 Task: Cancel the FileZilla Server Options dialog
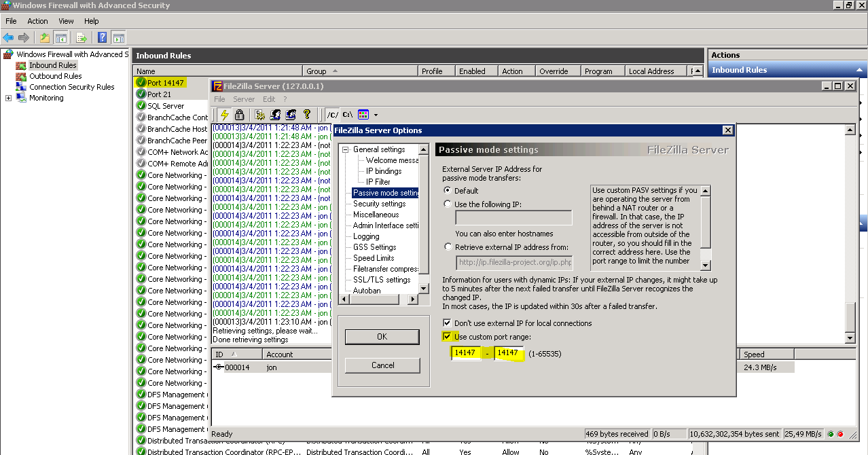point(382,367)
